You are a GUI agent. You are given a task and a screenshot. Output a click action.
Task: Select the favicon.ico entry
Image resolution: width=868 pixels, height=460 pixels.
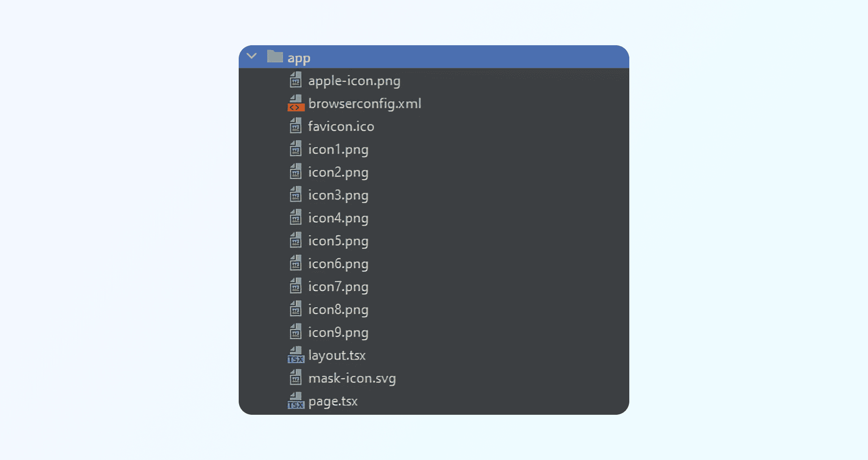click(341, 126)
